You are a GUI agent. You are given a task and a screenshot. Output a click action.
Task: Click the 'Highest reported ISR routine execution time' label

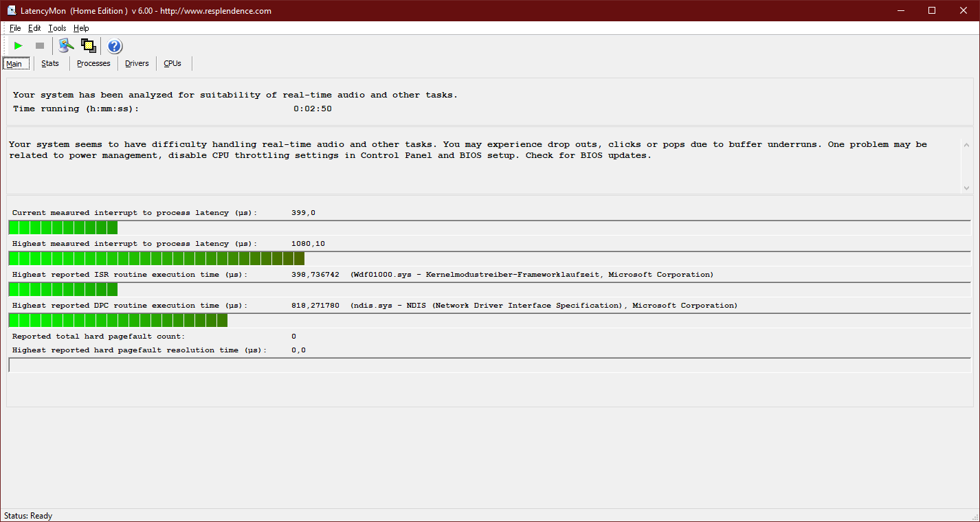click(130, 275)
